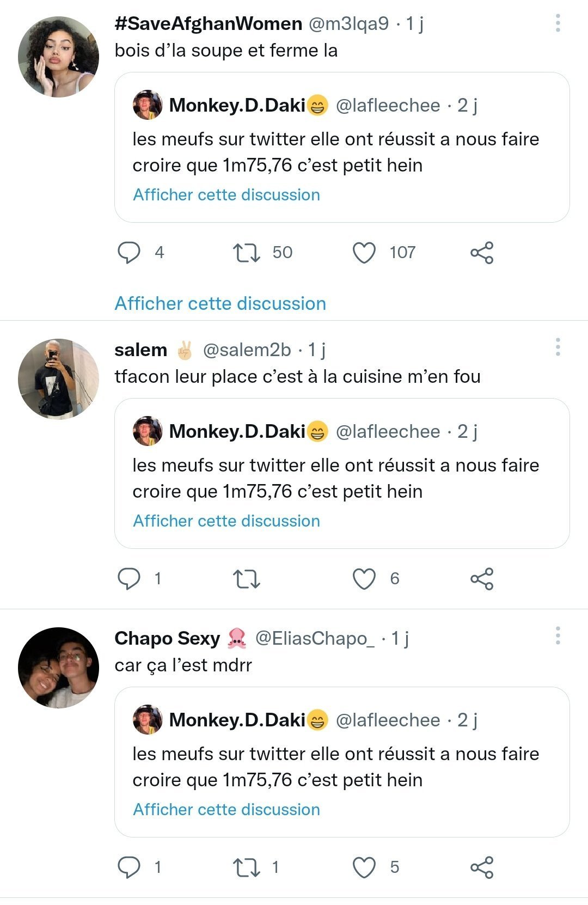The width and height of the screenshot is (588, 905).
Task: Reply to Chapo Sexy's tweet
Action: (x=129, y=867)
